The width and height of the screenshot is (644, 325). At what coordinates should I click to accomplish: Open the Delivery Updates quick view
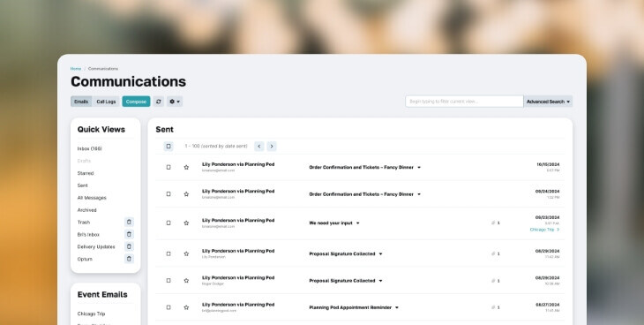96,246
